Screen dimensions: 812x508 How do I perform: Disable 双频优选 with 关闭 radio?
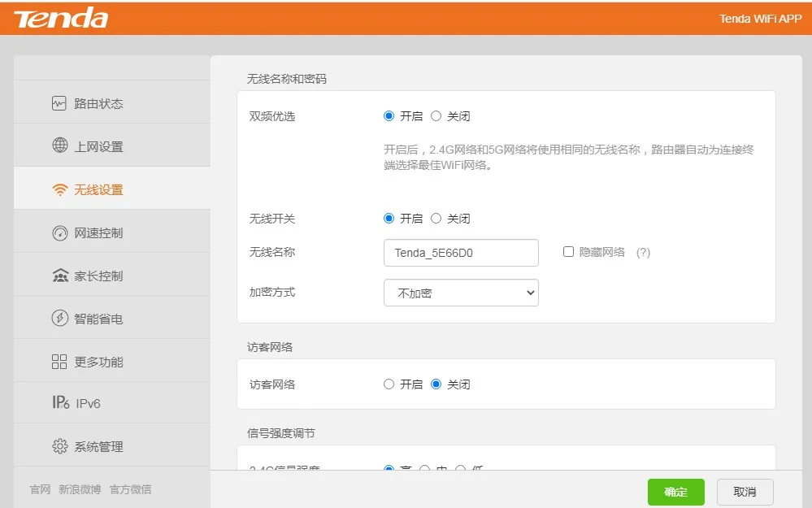coord(436,116)
